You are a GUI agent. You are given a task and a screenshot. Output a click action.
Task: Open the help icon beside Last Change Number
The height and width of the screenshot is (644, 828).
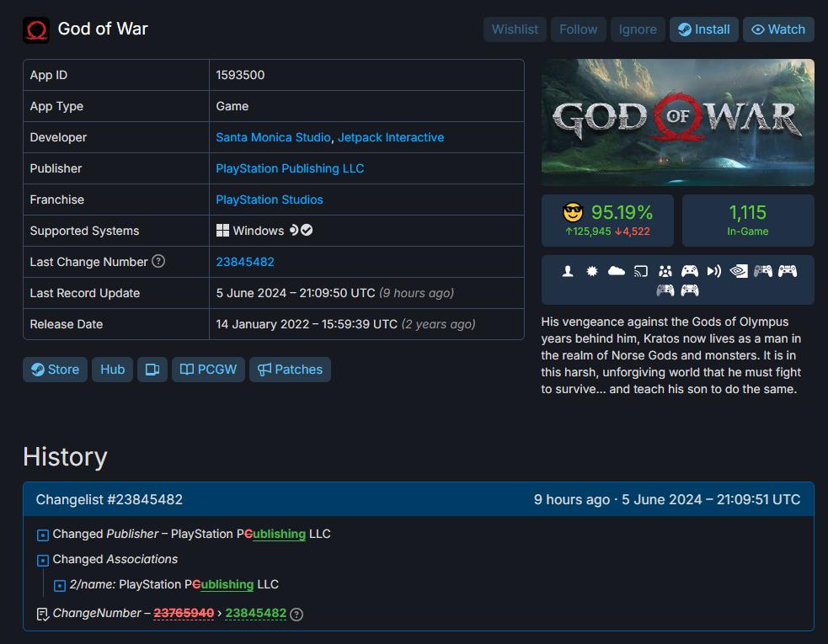pos(158,261)
